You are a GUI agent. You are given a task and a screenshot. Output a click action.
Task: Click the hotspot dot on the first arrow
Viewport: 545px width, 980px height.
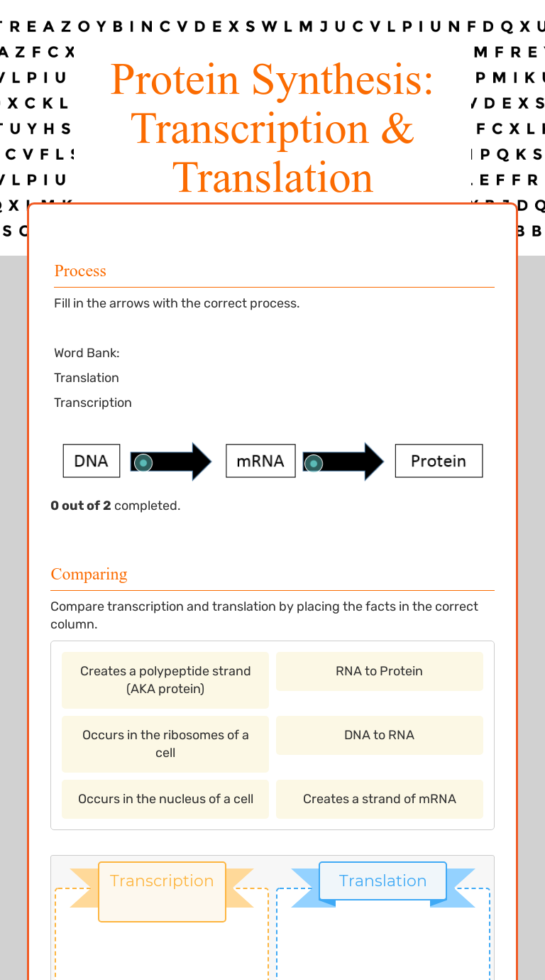pos(143,463)
